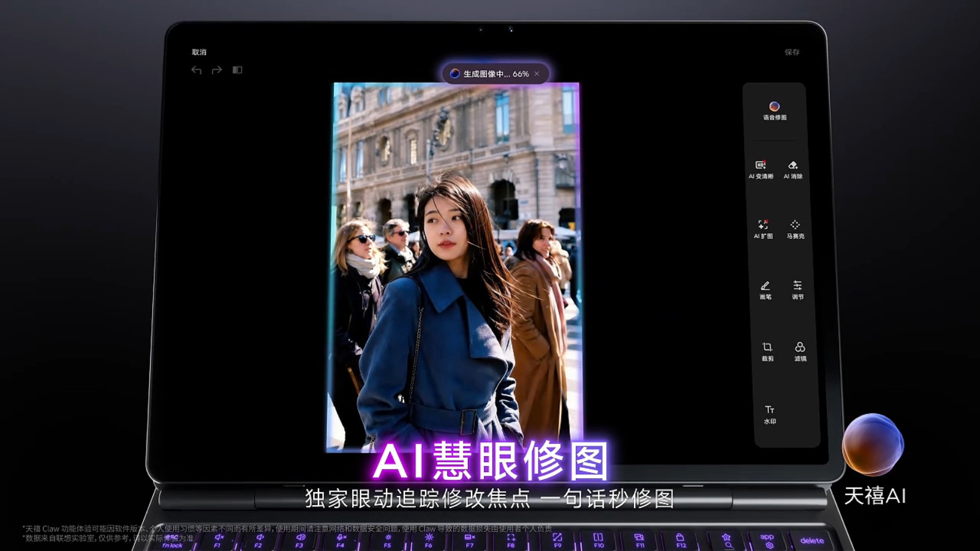The height and width of the screenshot is (551, 980).
Task: Add a 水印 watermark text
Action: click(770, 414)
